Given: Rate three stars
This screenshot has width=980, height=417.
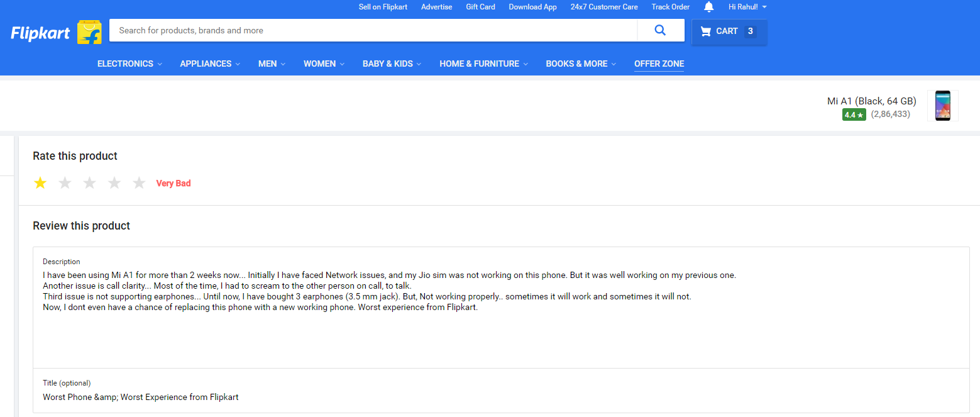Looking at the screenshot, I should 89,183.
